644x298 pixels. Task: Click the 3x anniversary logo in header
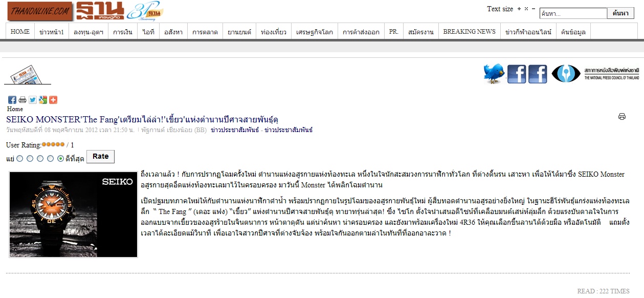(144, 11)
